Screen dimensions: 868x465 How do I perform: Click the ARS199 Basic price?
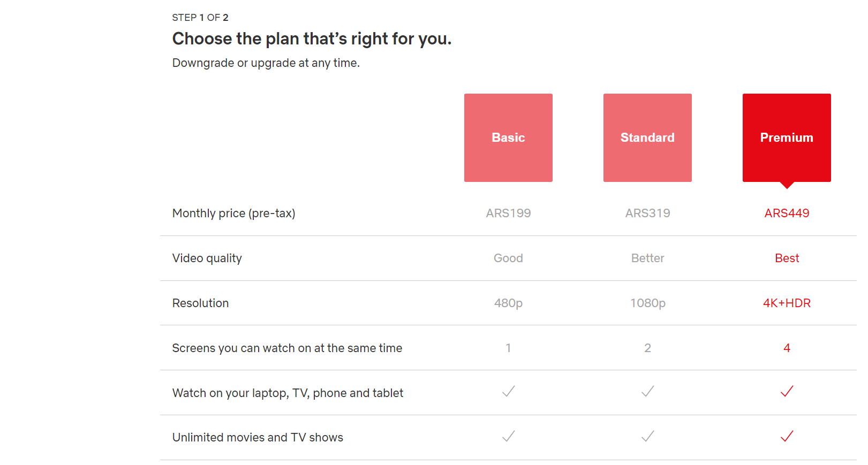pyautogui.click(x=508, y=213)
